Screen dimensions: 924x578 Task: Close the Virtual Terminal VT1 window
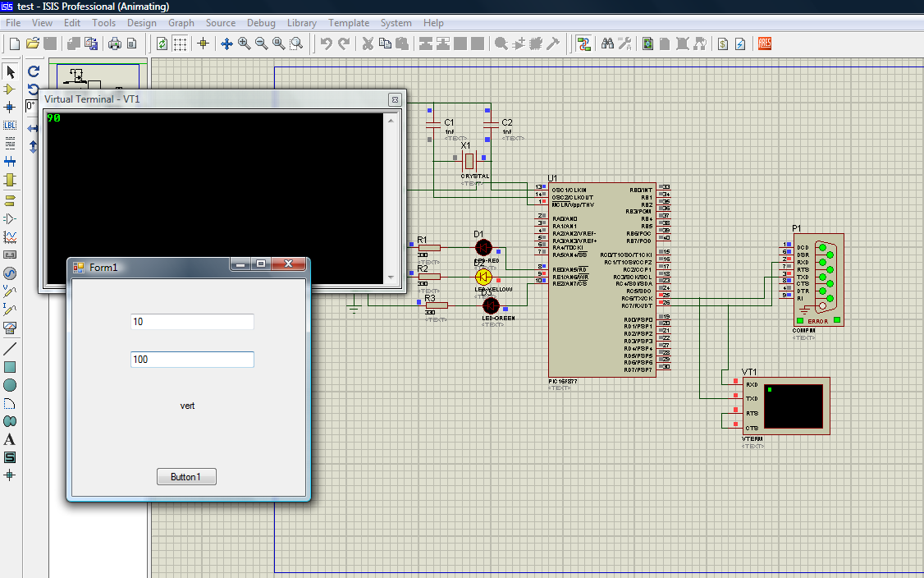coord(395,99)
